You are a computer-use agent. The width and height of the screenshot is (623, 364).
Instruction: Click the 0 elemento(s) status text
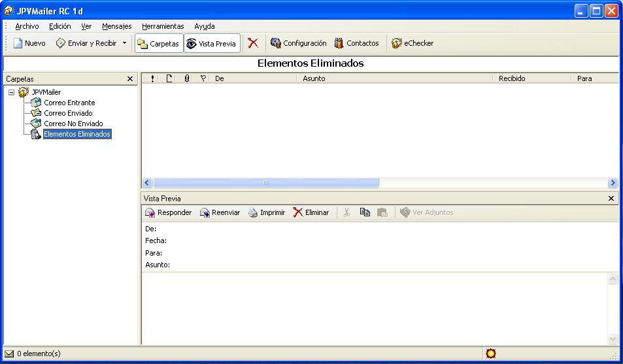pyautogui.click(x=39, y=354)
